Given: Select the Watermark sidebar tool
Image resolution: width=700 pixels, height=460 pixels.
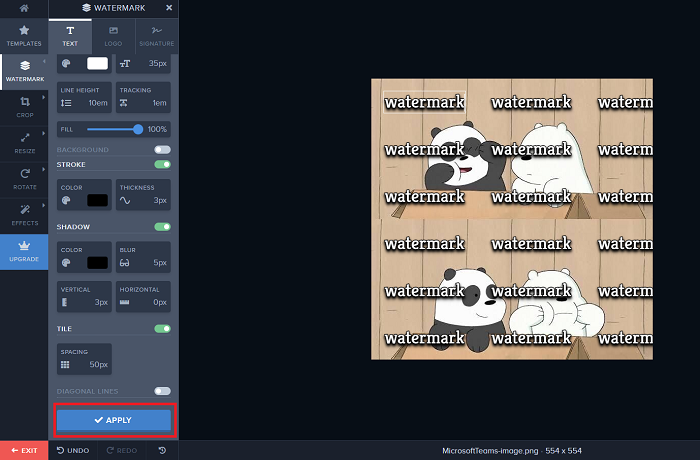Looking at the screenshot, I should click(25, 71).
